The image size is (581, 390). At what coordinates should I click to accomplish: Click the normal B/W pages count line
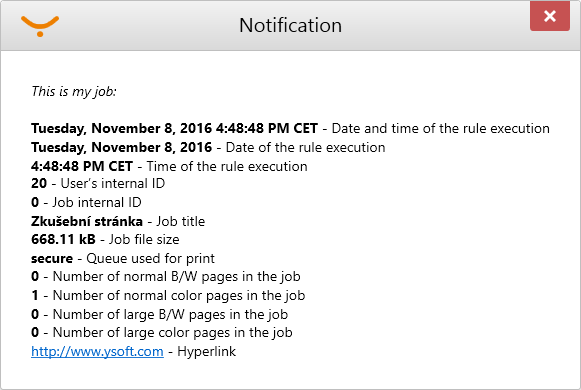pyautogui.click(x=166, y=276)
